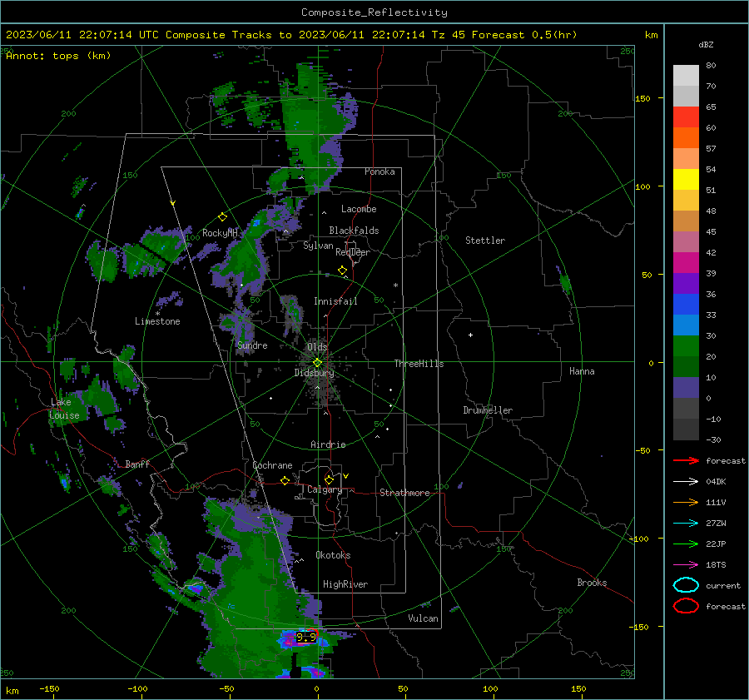Click the Stettler city label
Screen dimensions: 749x700
485,241
